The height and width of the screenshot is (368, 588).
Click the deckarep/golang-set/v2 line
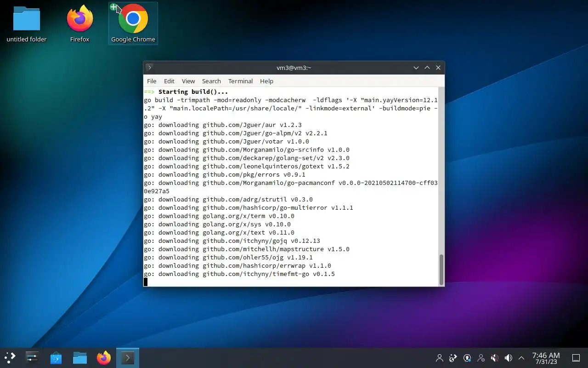247,158
